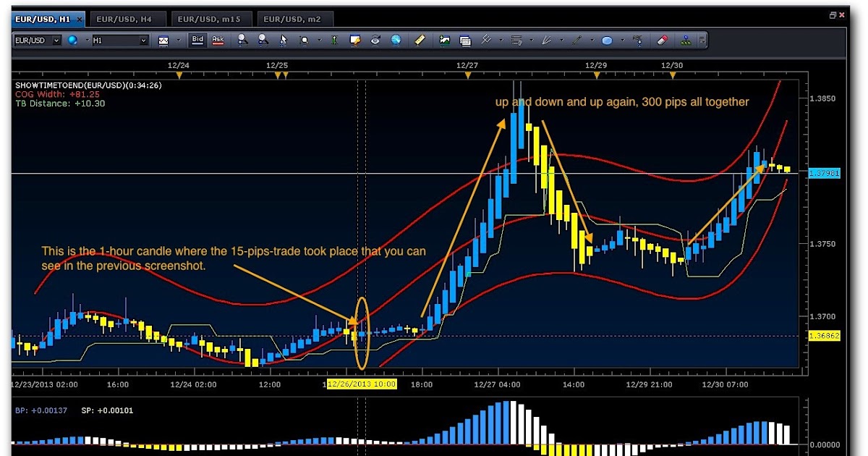
Task: Open the toolbar overflow options button
Action: [702, 41]
